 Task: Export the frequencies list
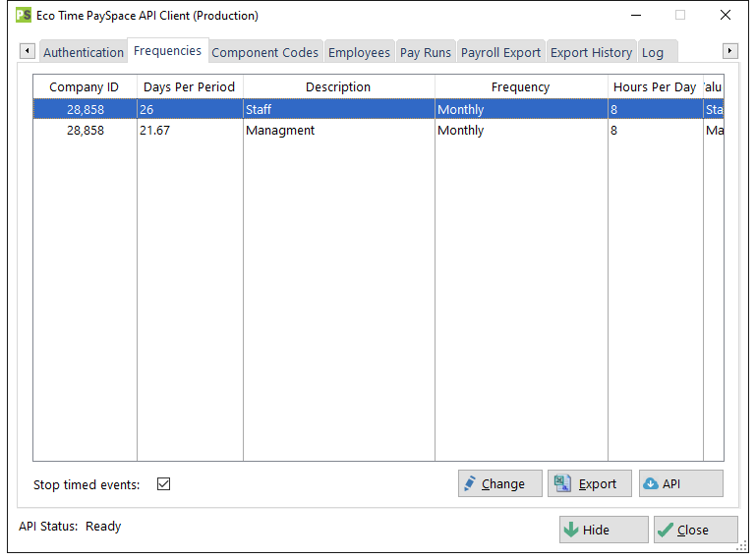click(589, 483)
